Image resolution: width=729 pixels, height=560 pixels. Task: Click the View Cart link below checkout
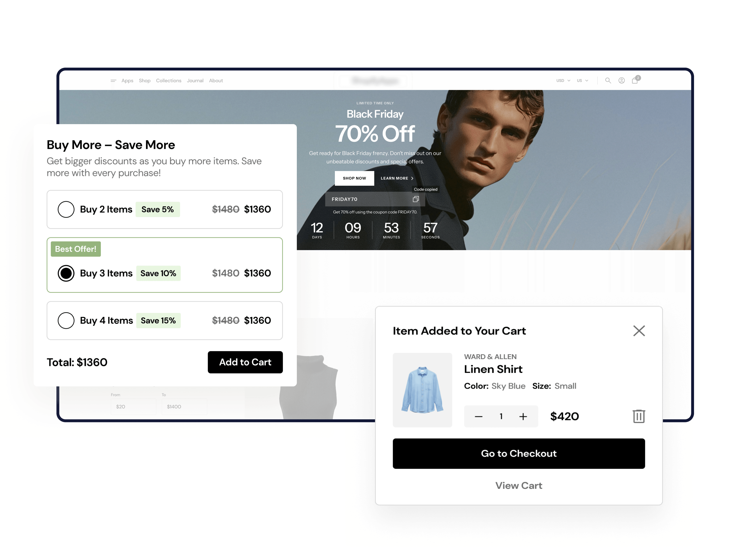(518, 485)
